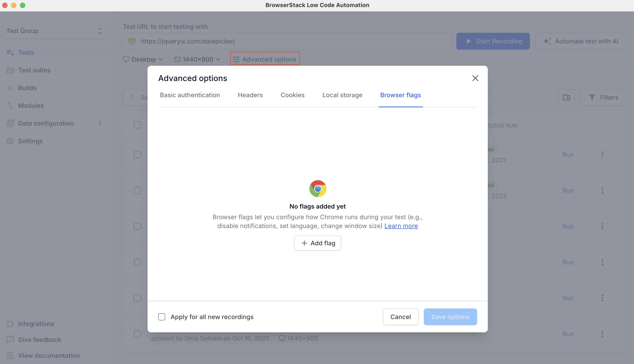Enable Apply for all new recordings
Viewport: 634px width, 364px height.
(162, 317)
